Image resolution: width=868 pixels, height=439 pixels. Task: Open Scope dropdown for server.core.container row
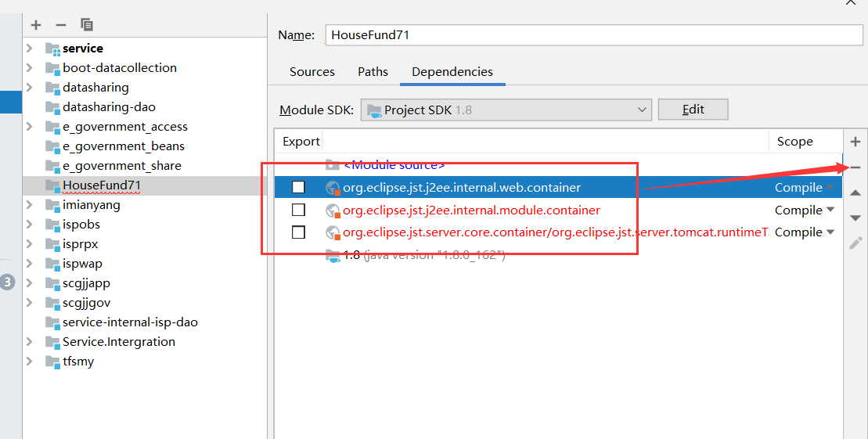[830, 232]
